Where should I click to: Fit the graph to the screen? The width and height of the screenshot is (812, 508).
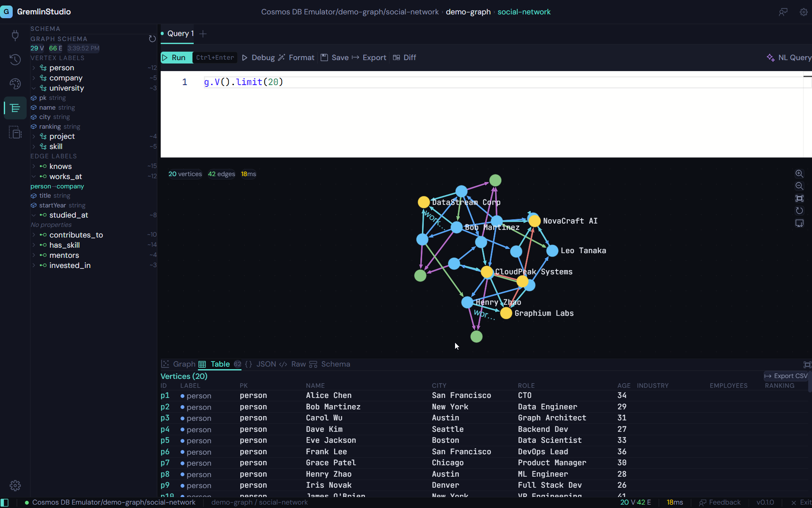pyautogui.click(x=800, y=198)
